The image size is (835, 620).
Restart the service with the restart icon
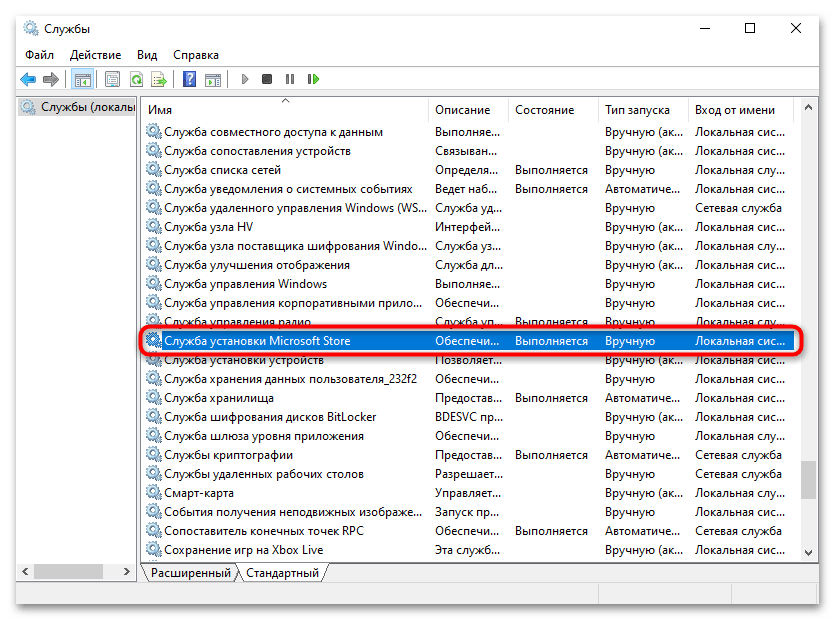(313, 79)
